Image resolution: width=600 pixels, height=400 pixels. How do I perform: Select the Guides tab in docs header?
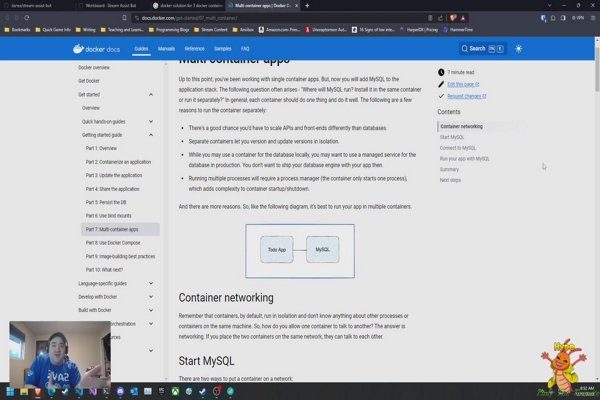point(141,49)
